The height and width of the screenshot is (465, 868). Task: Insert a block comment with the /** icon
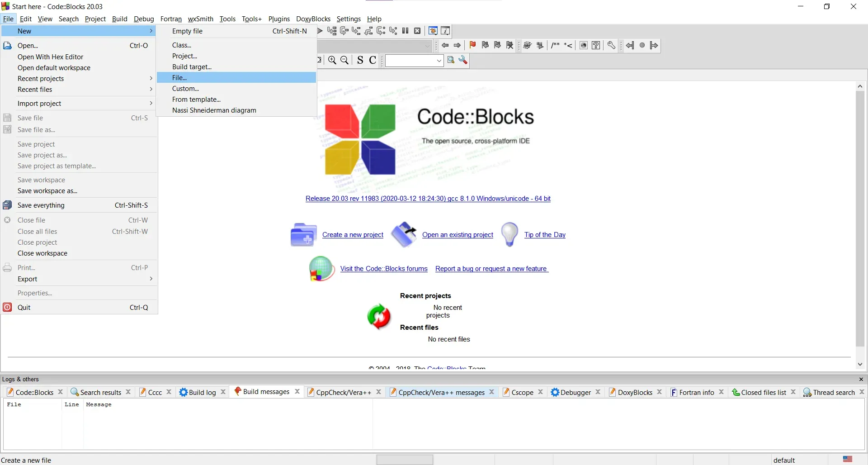pyautogui.click(x=556, y=45)
